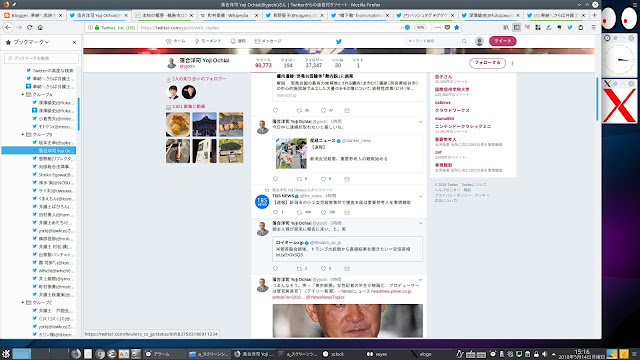Send the Reuters quote tweet via direct message
The width and height of the screenshot is (640, 360).
click(x=347, y=268)
